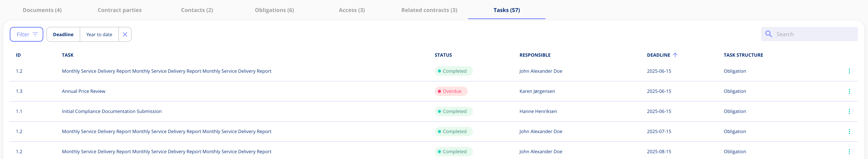Switch to the Obligations tab
The height and width of the screenshot is (159, 868).
point(275,10)
